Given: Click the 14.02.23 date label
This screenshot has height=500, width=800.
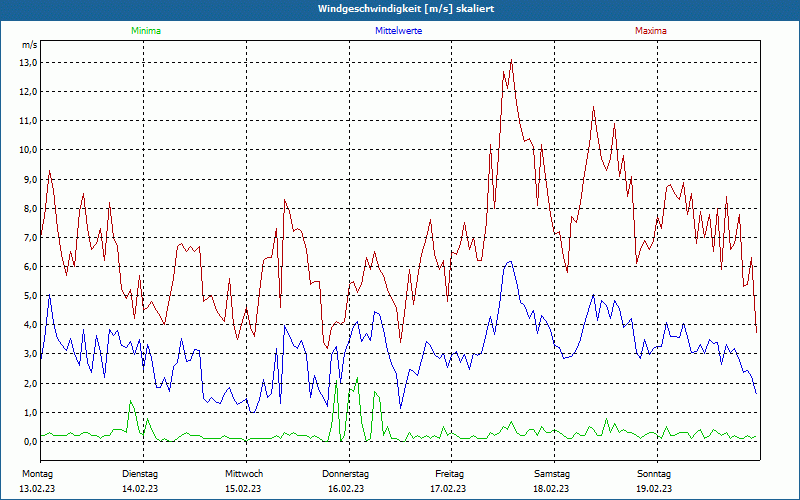Looking at the screenshot, I should [140, 489].
